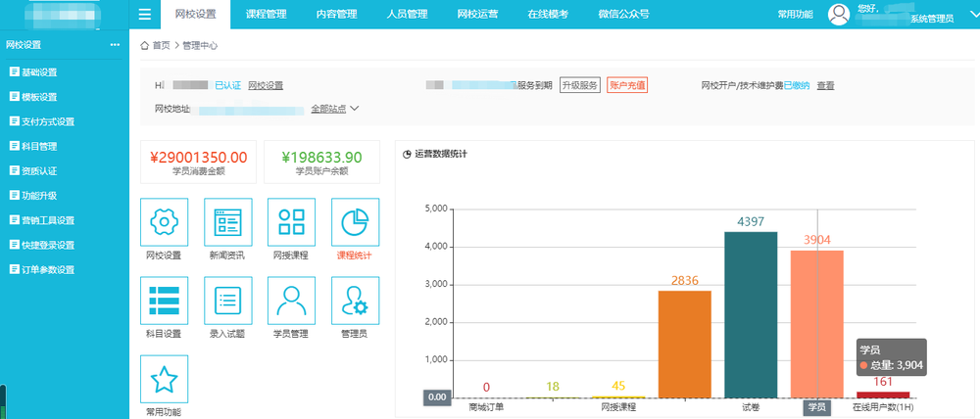Open the sidebar three-dots more menu

pyautogui.click(x=115, y=45)
